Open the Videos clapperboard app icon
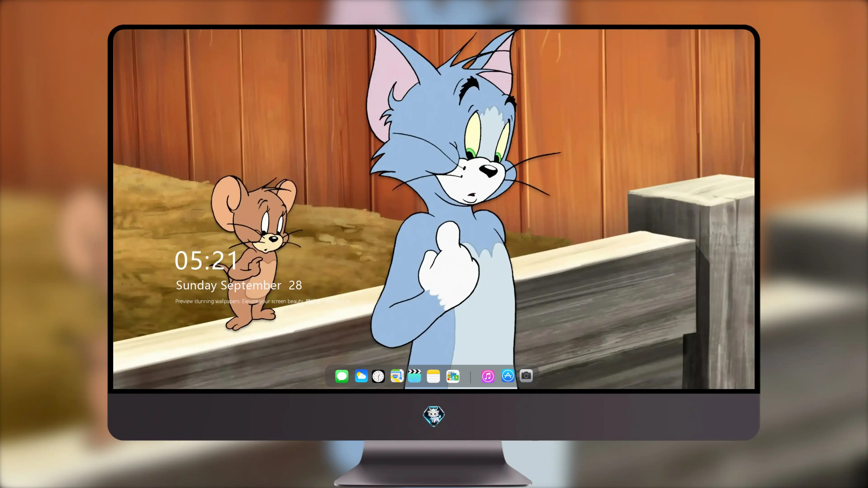The height and width of the screenshot is (488, 868). (x=415, y=376)
